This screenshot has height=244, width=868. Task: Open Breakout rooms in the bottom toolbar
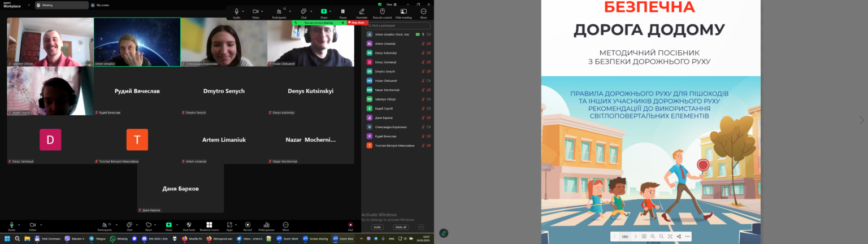point(209,226)
